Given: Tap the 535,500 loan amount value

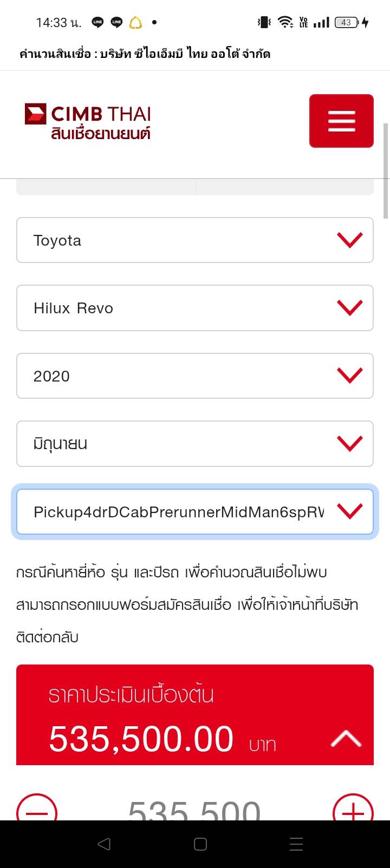Looking at the screenshot, I should [194, 810].
